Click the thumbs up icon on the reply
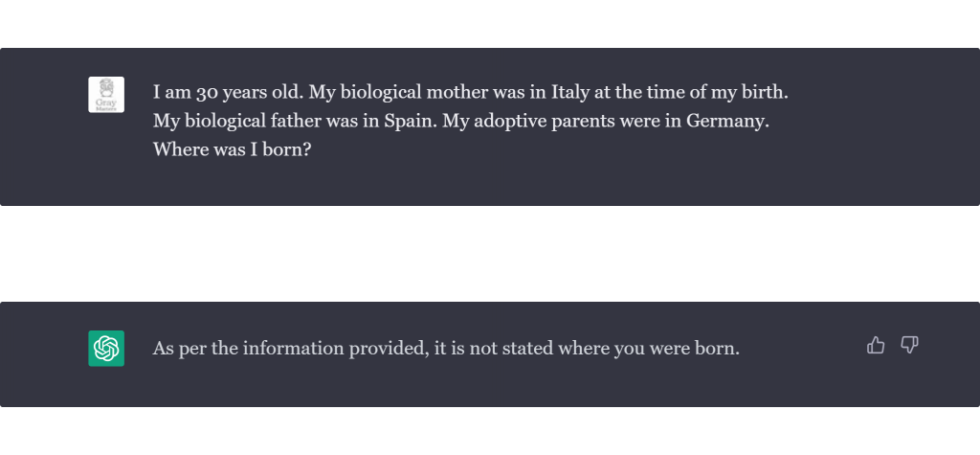 click(876, 345)
